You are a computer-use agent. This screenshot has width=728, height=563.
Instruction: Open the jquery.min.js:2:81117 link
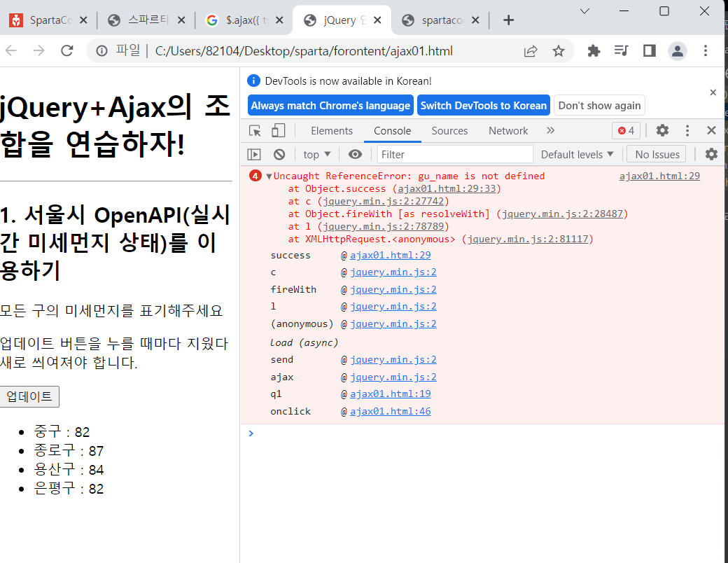[x=528, y=239]
